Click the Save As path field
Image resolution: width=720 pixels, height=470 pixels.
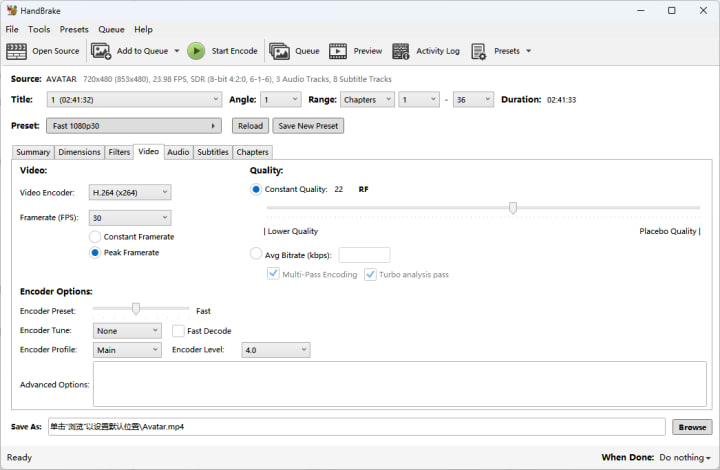[x=357, y=427]
